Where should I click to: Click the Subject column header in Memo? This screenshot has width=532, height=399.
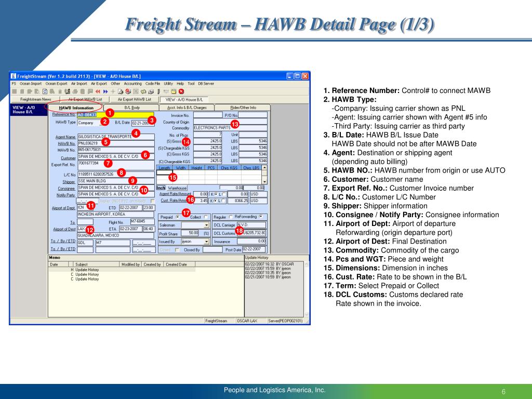pyautogui.click(x=96, y=264)
